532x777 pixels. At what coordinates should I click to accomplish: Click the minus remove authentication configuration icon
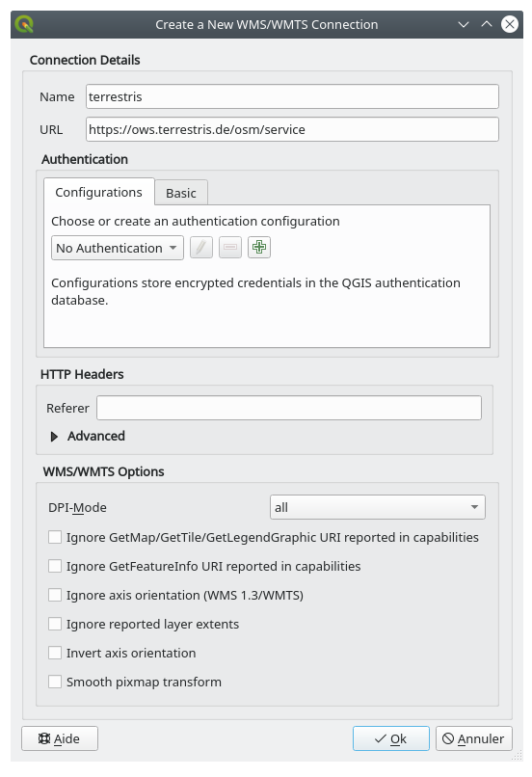[230, 248]
